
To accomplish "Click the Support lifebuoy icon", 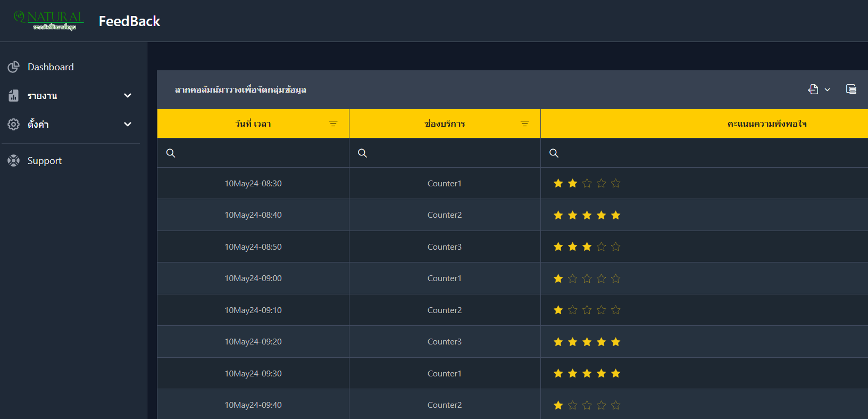I will tap(14, 161).
